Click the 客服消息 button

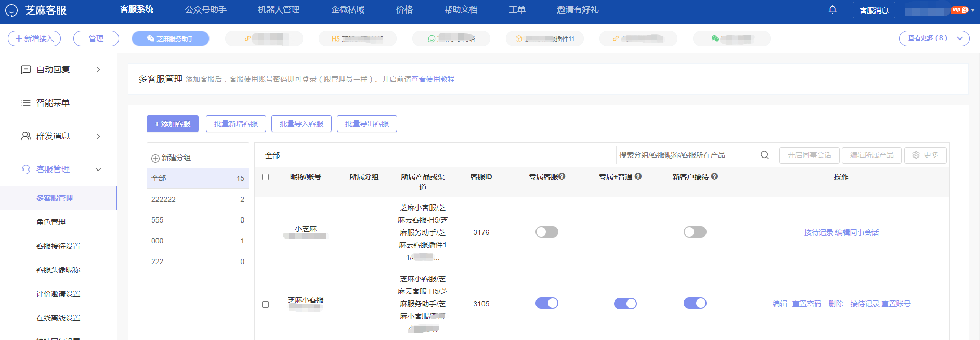(874, 10)
